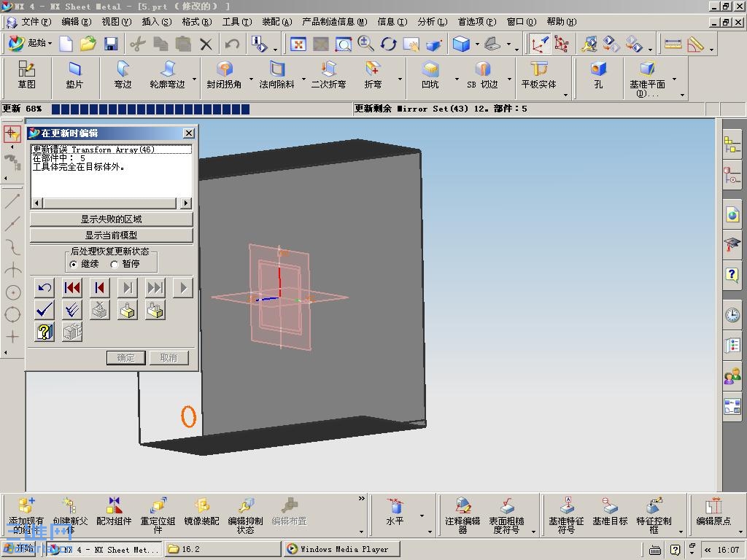747x560 pixels.
Task: Click the undo icon in update dialog
Action: (44, 287)
